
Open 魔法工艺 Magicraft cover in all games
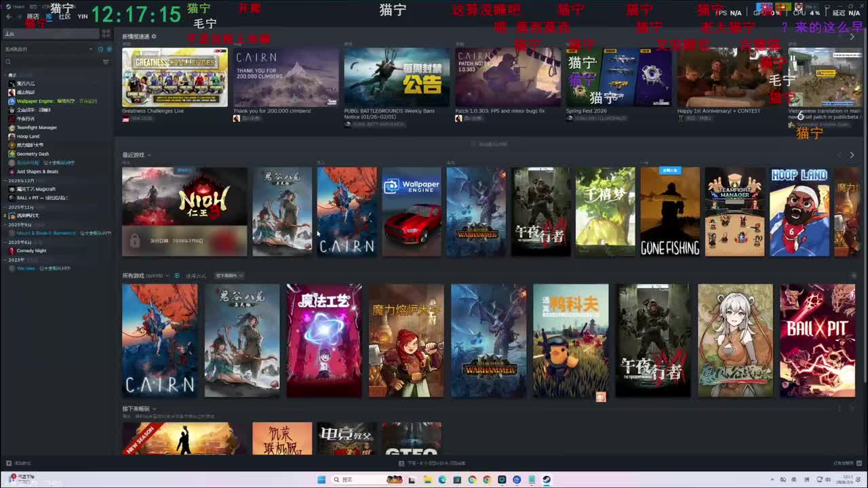pos(324,340)
